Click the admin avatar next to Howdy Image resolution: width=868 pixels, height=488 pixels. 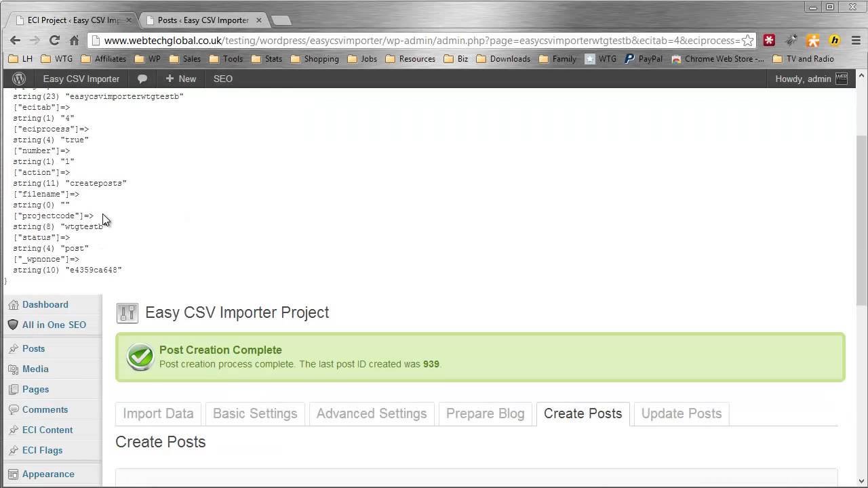[x=842, y=79]
